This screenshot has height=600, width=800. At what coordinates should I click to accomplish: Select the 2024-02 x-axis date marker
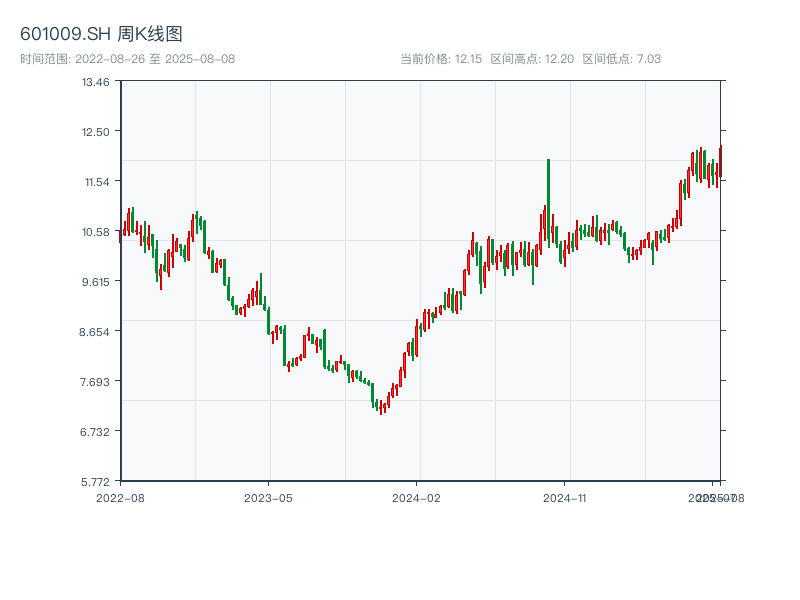pos(417,497)
